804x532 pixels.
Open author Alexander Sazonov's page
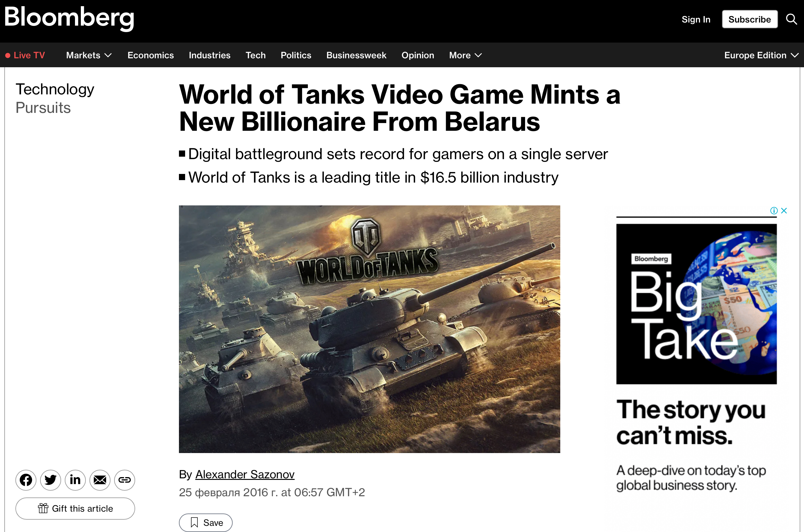click(x=245, y=474)
